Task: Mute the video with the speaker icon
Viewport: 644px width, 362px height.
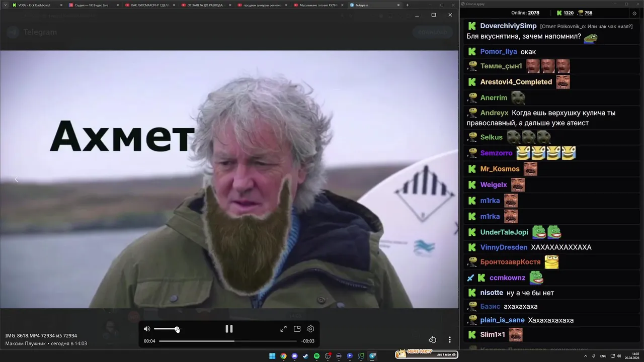Action: tap(147, 329)
